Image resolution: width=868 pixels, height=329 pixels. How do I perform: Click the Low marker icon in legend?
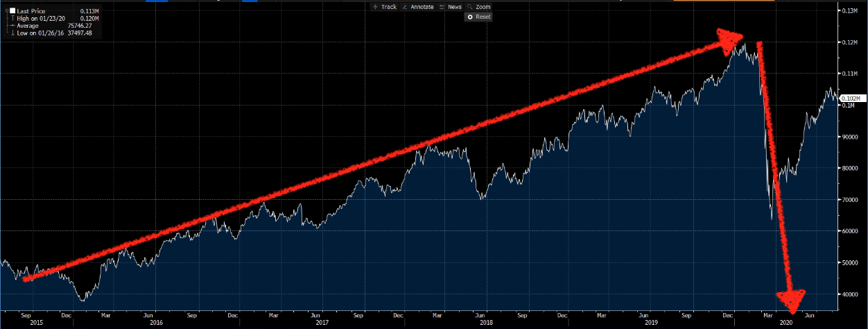pyautogui.click(x=12, y=32)
